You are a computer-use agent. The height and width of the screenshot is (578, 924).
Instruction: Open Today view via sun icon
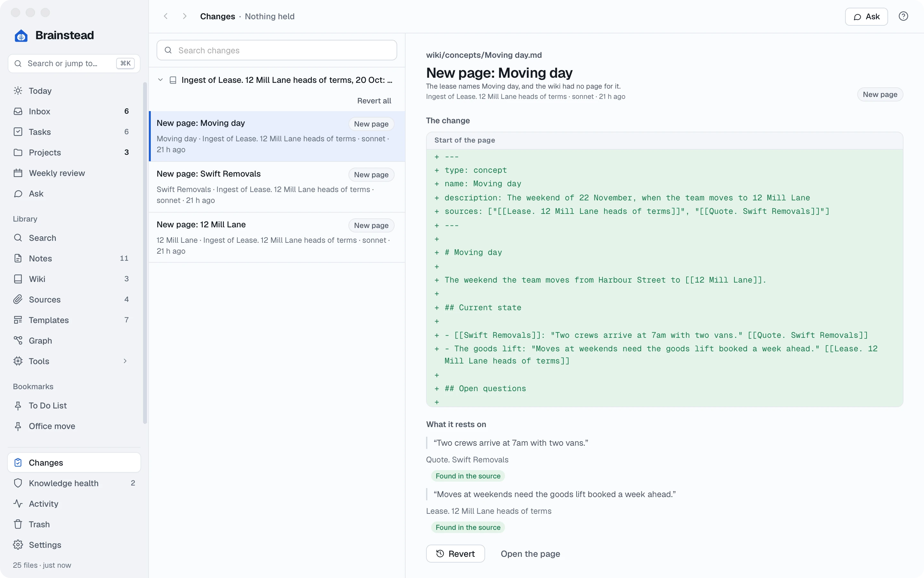18,91
